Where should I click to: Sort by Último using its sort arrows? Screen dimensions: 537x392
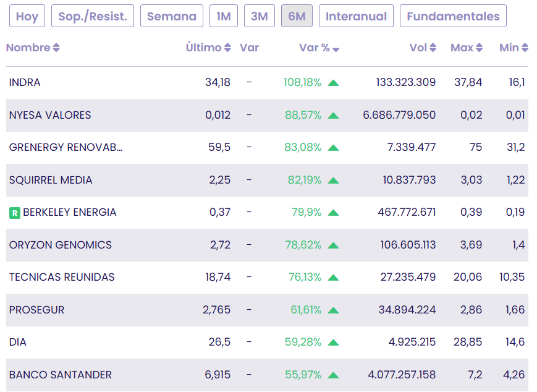click(227, 48)
